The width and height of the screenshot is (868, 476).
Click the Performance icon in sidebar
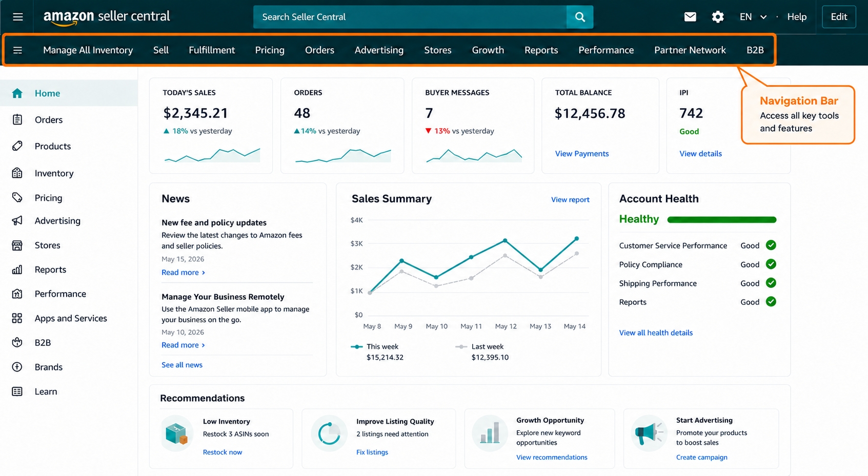(17, 294)
